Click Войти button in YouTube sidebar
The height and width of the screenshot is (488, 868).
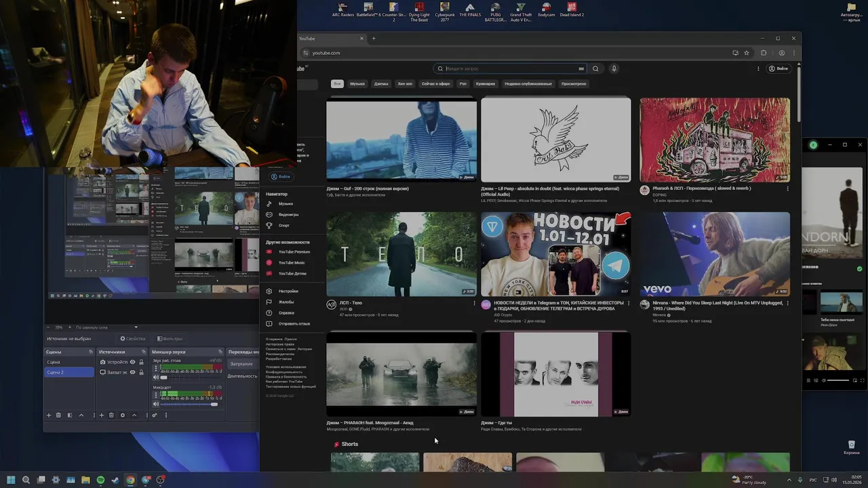(x=280, y=177)
